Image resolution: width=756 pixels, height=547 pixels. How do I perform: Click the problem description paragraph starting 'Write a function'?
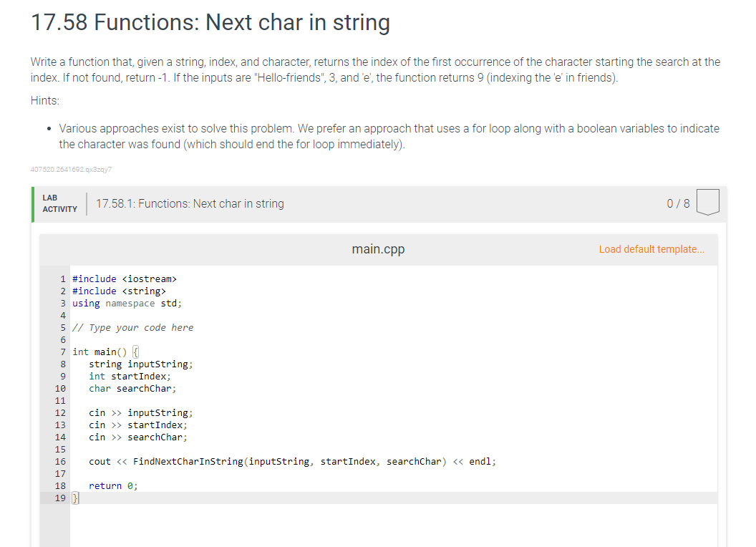(x=375, y=70)
